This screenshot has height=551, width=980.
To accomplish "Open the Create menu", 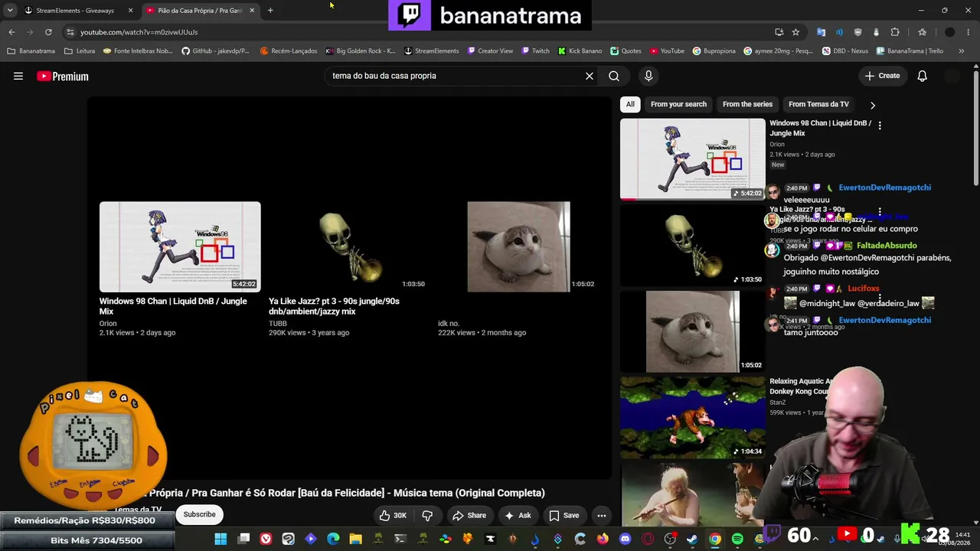I will click(882, 76).
